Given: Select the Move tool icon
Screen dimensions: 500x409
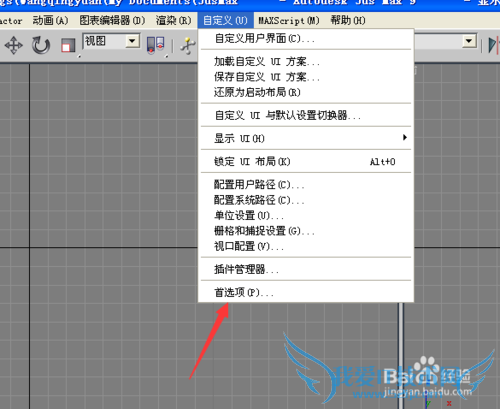Looking at the screenshot, I should tap(14, 45).
